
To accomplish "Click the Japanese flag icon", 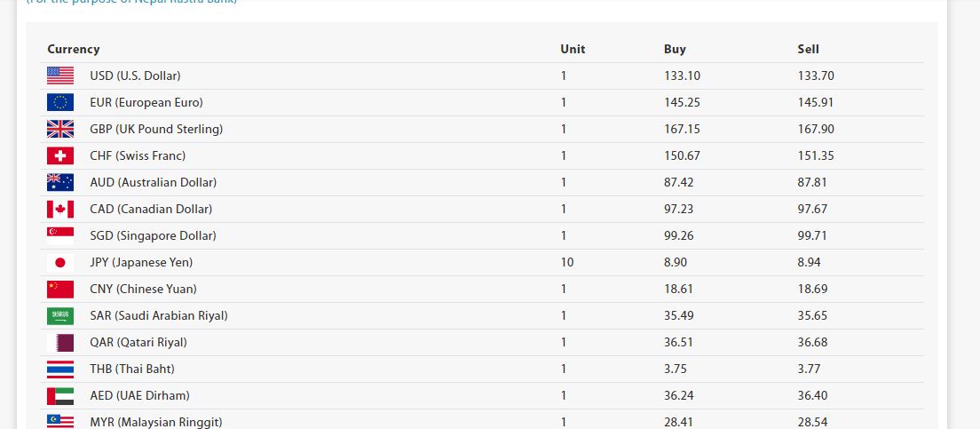I will (60, 263).
